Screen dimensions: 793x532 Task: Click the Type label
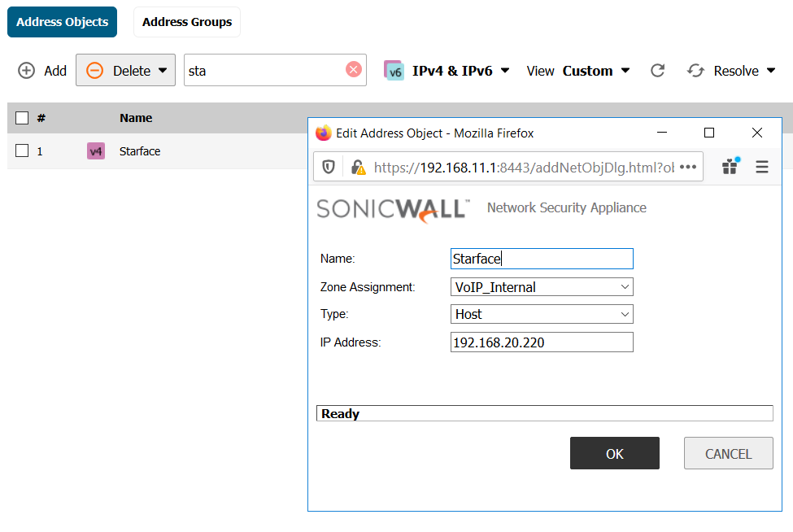334,314
